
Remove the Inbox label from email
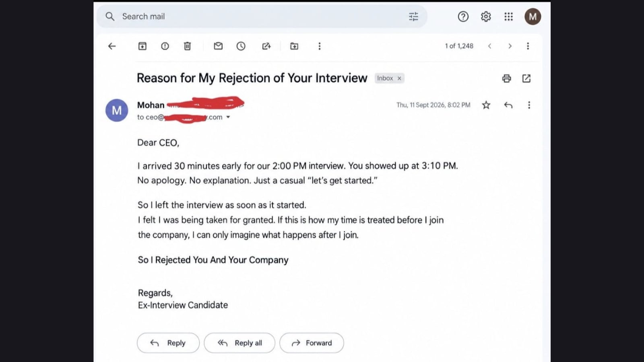(399, 78)
